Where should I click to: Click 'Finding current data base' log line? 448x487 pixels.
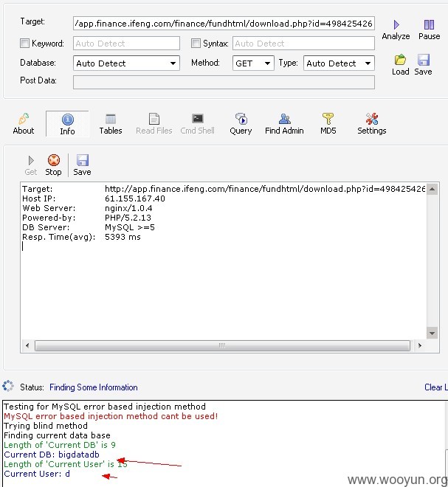[57, 435]
